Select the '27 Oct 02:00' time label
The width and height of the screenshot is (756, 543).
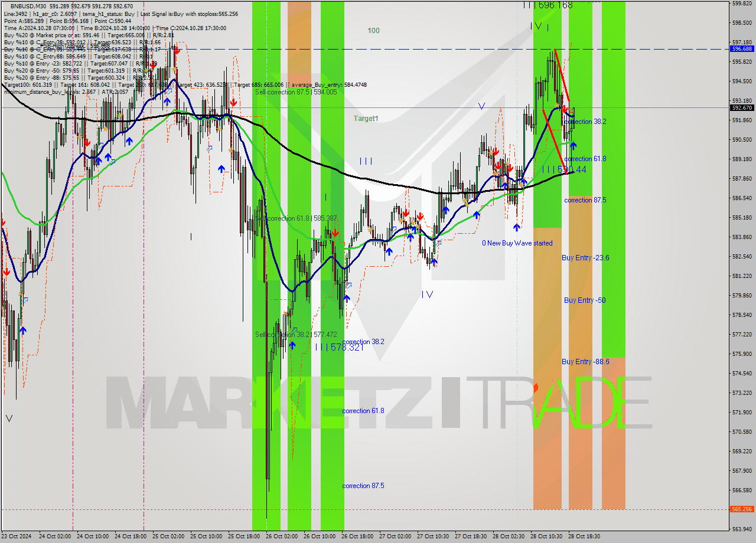pos(396,537)
